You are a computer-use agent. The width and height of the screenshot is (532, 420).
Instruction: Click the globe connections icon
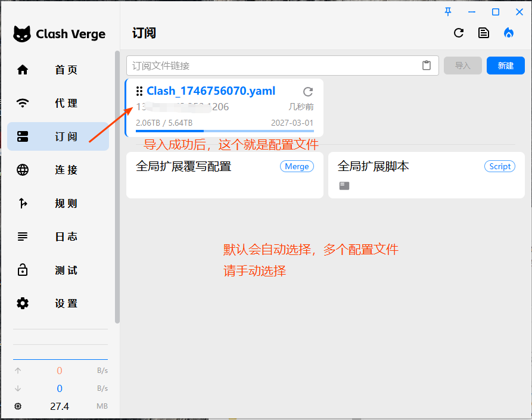23,170
